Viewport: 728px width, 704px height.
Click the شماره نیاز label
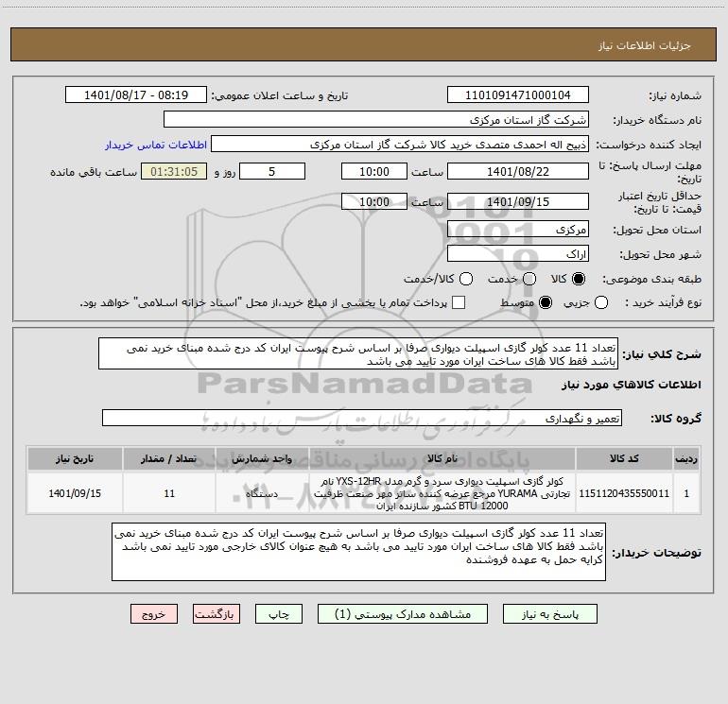tap(675, 96)
